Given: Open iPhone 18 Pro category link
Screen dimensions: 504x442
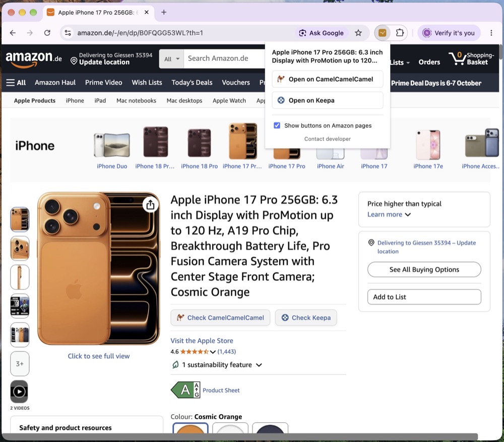Looking at the screenshot, I should click(199, 167).
